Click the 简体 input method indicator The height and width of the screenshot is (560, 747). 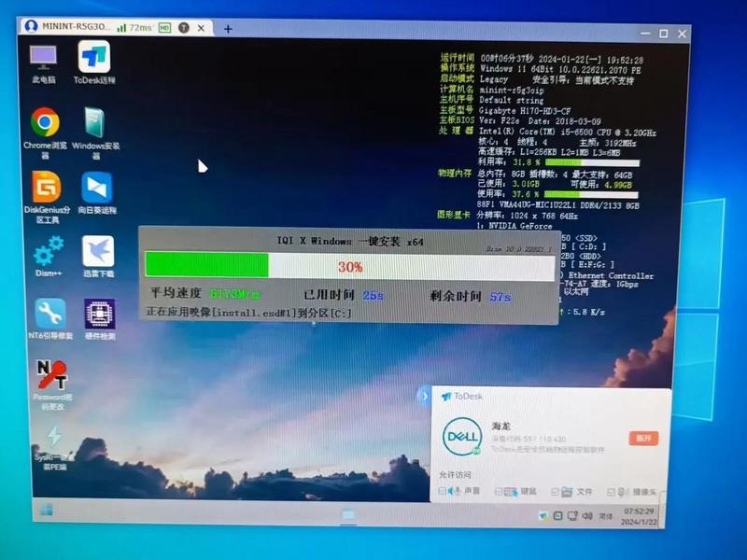605,516
